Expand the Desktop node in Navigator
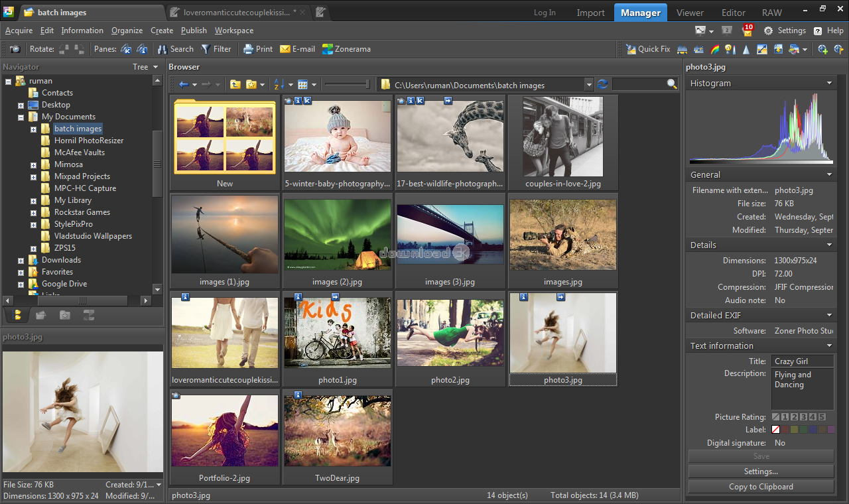 (x=21, y=105)
